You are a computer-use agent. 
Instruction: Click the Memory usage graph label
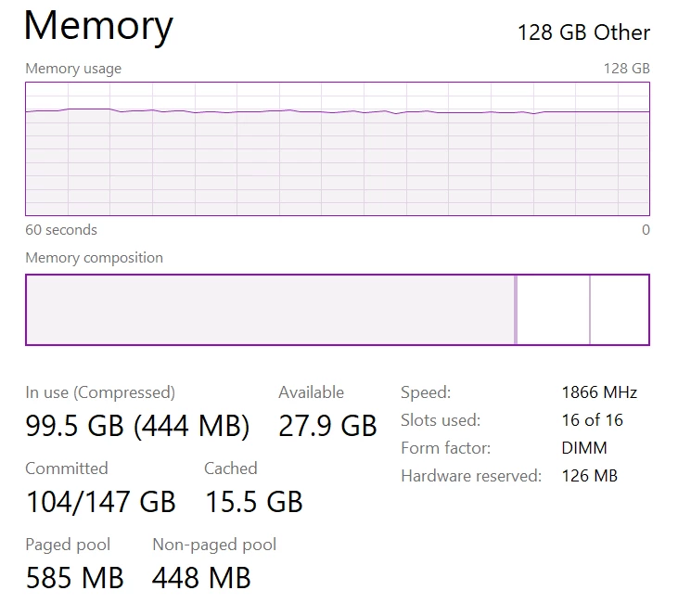[x=73, y=69]
